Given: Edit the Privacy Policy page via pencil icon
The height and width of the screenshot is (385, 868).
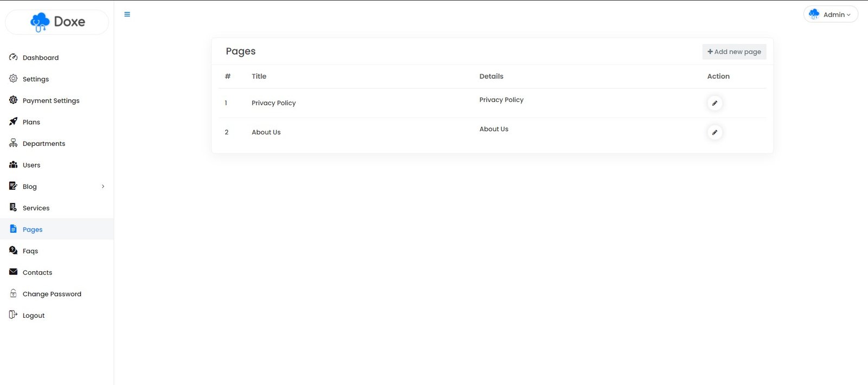Looking at the screenshot, I should pyautogui.click(x=714, y=103).
